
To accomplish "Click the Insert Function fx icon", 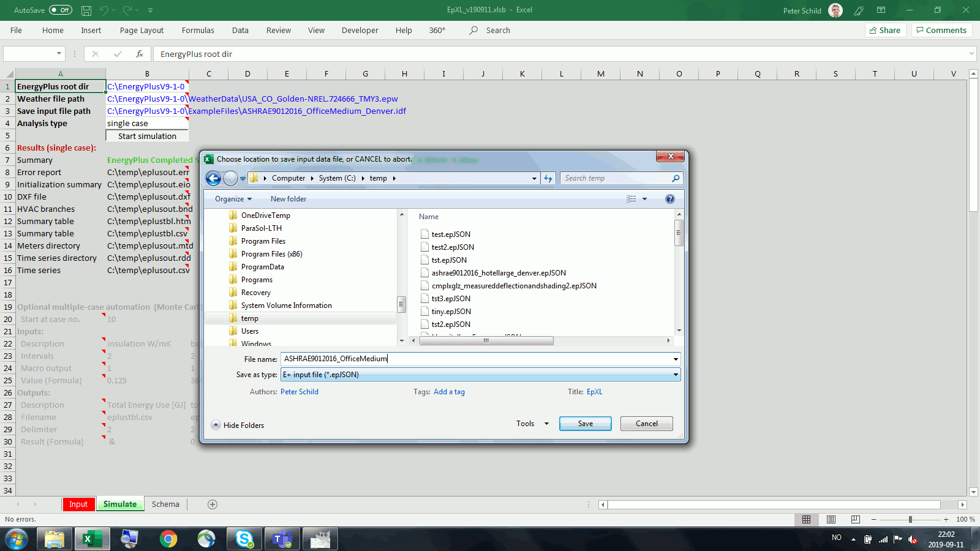I will click(140, 54).
